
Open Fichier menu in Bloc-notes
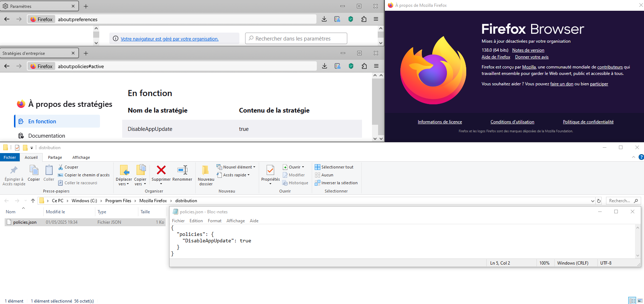178,221
